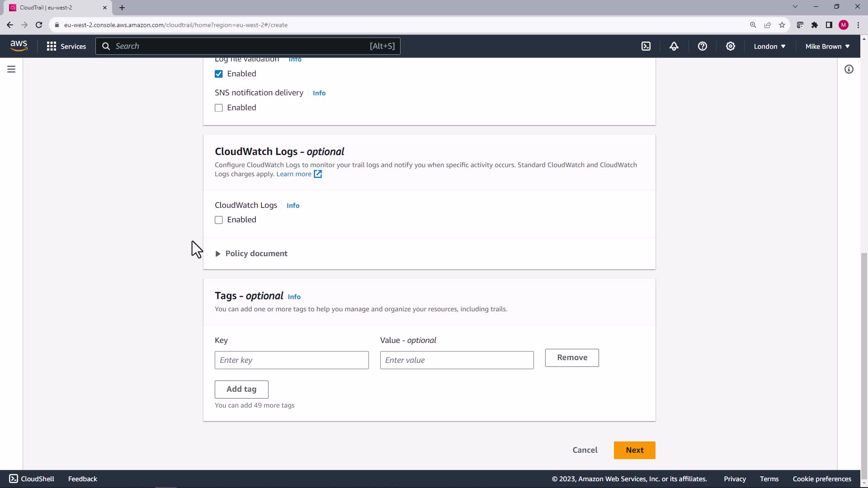Open the London region dropdown

(x=769, y=46)
